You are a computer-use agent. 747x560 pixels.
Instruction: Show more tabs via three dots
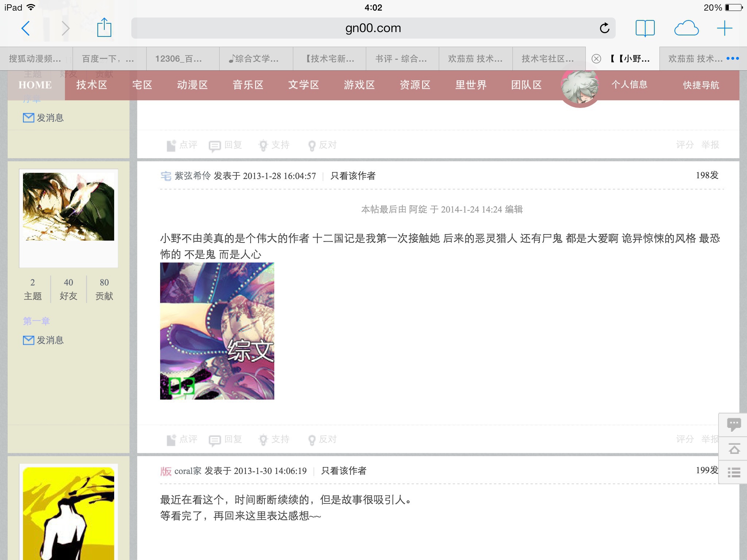pos(732,58)
